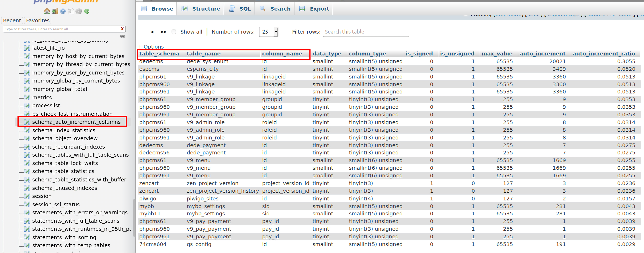Click the Favorites button

tap(38, 20)
